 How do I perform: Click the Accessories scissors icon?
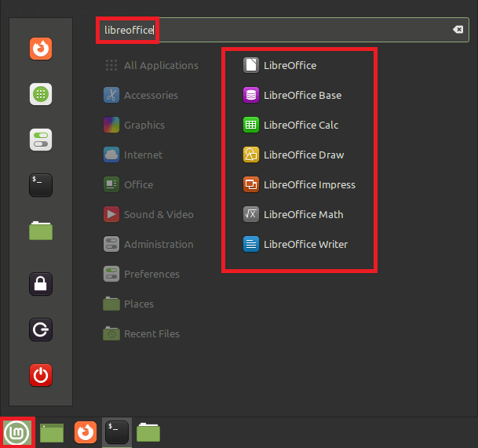pyautogui.click(x=111, y=95)
